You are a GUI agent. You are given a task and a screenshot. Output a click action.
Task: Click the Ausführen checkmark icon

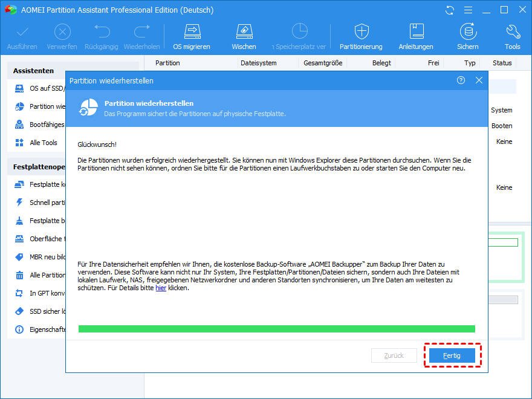point(22,33)
